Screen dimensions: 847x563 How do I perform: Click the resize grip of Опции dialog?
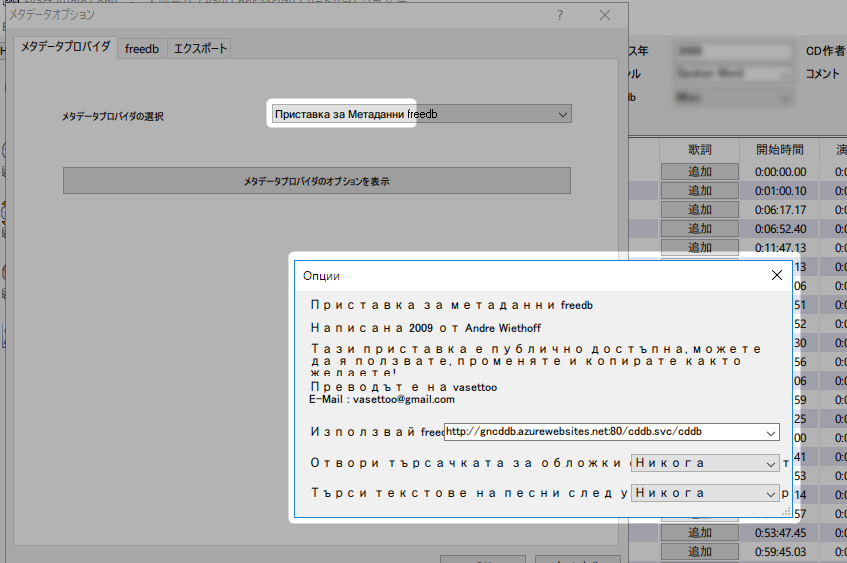click(x=786, y=511)
